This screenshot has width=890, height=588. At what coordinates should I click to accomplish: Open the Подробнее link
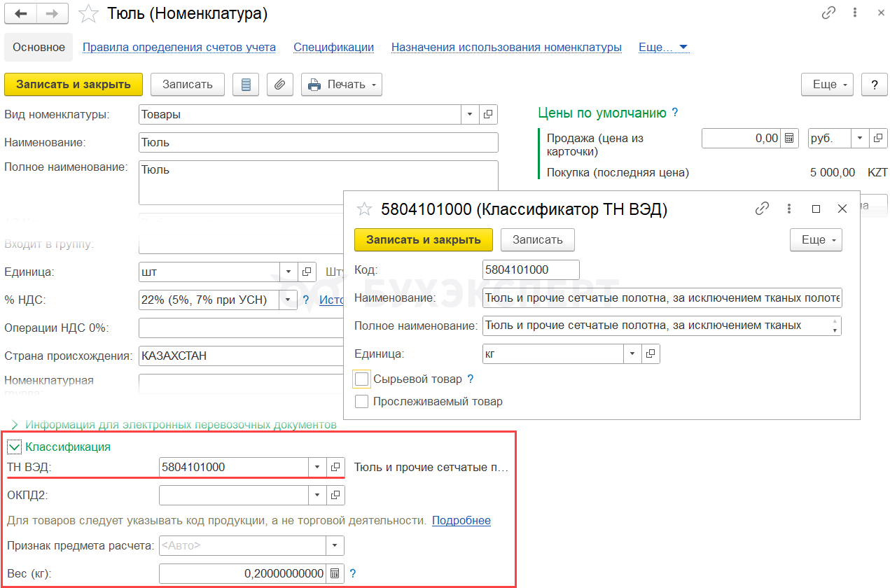point(461,520)
